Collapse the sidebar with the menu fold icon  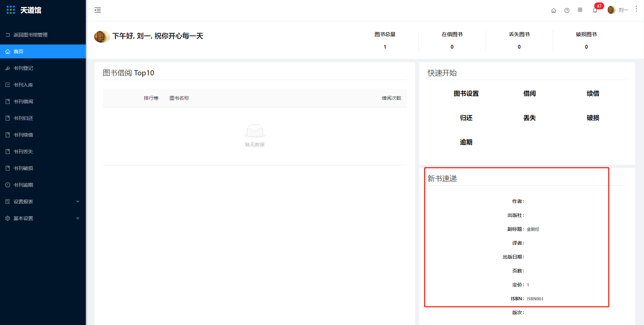point(98,10)
